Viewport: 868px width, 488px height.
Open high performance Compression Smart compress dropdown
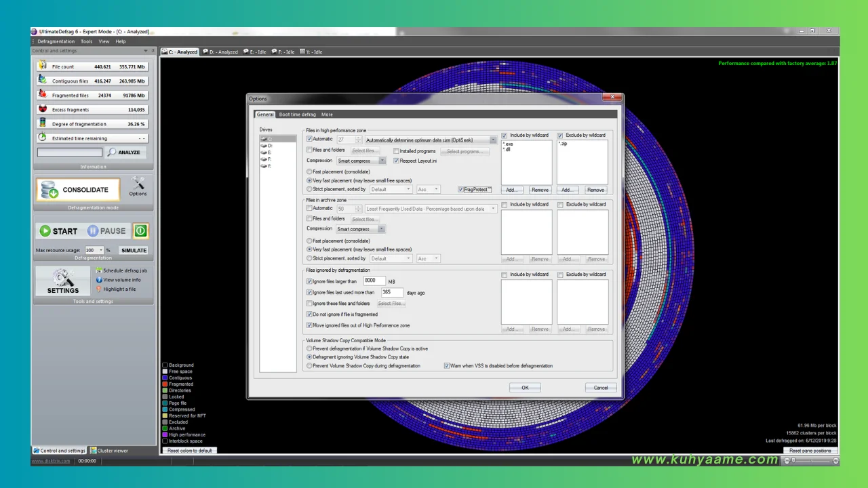point(382,161)
